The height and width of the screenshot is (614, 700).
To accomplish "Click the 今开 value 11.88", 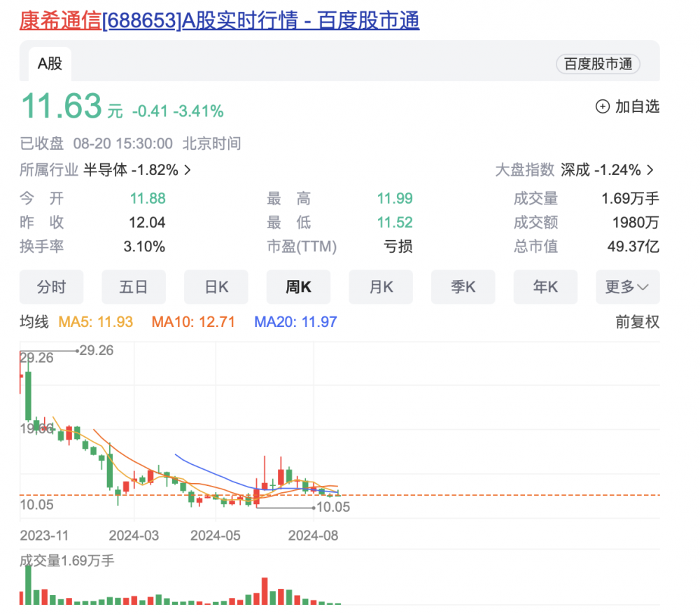I will [x=147, y=198].
